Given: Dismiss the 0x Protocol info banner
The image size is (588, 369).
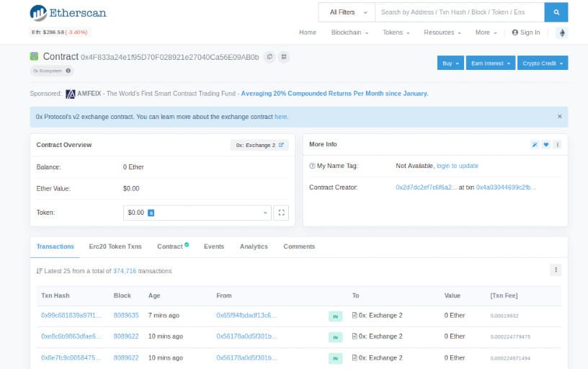Looking at the screenshot, I should (560, 116).
